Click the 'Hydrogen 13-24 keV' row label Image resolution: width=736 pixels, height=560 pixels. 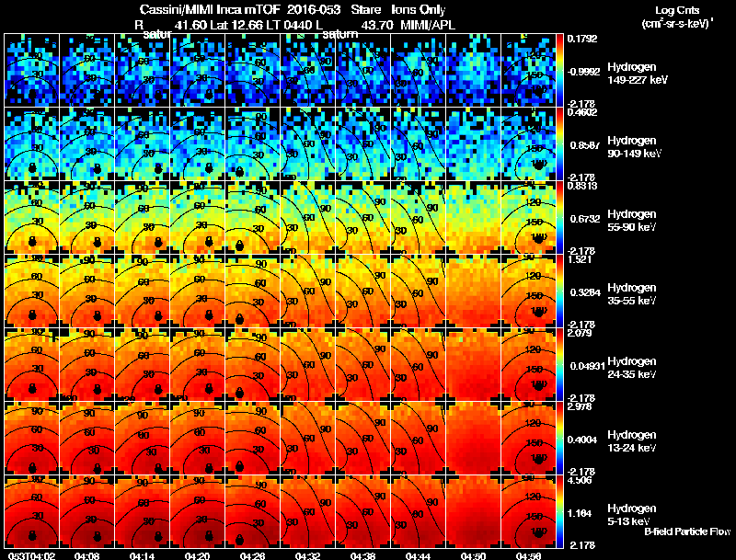(x=632, y=441)
